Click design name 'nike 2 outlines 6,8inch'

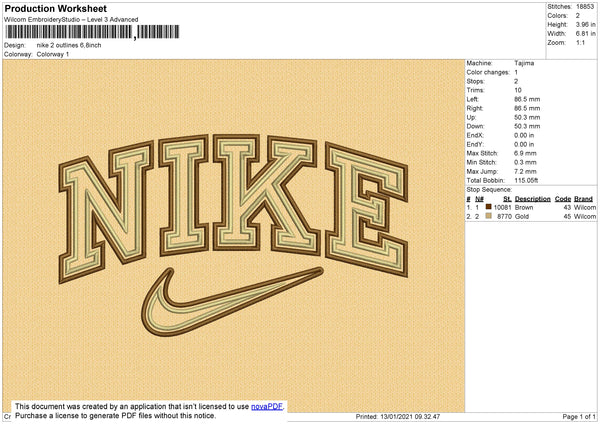[x=69, y=45]
